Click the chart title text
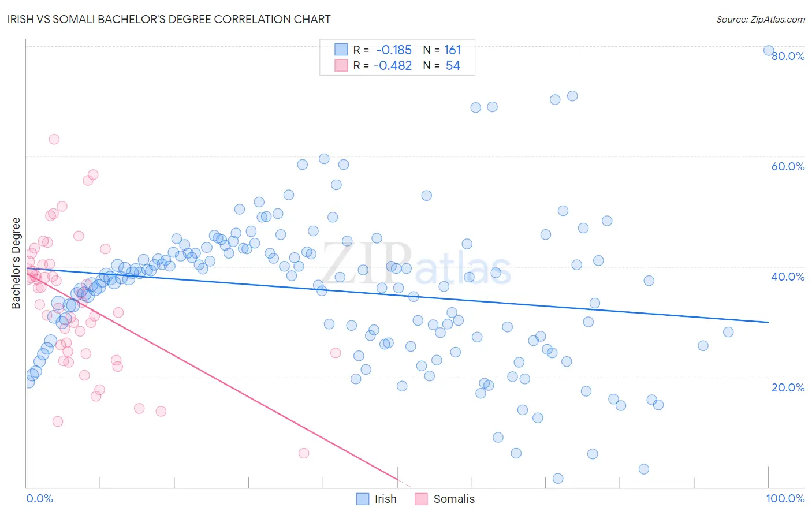This screenshot has width=812, height=515. (170, 19)
